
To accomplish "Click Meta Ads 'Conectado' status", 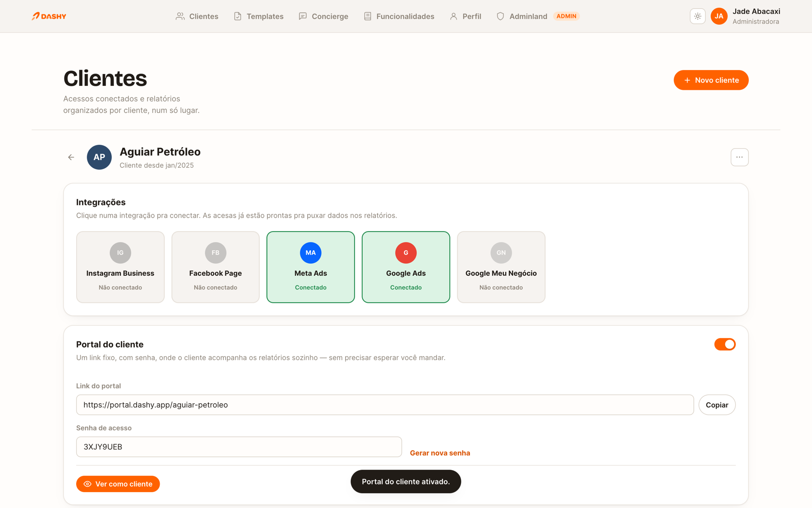I will pos(311,287).
